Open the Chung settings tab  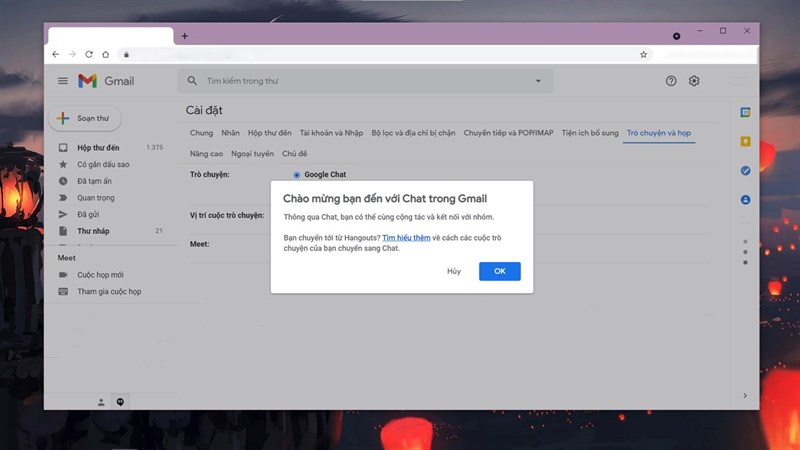pyautogui.click(x=201, y=133)
